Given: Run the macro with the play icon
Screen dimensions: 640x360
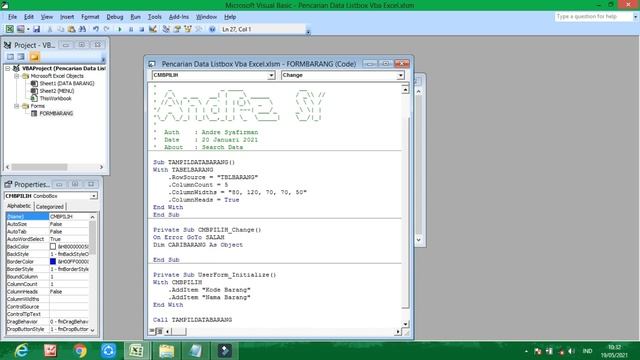Looking at the screenshot, I should [120, 29].
